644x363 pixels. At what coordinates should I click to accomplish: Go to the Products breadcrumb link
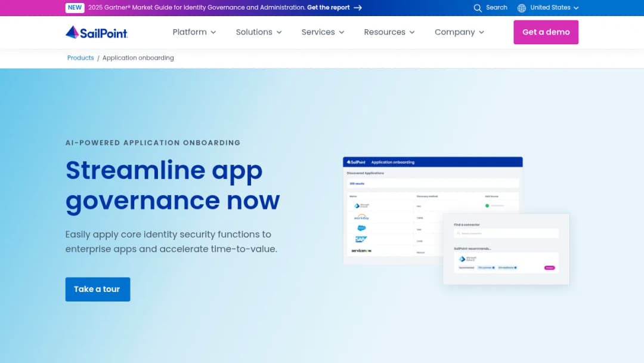80,58
